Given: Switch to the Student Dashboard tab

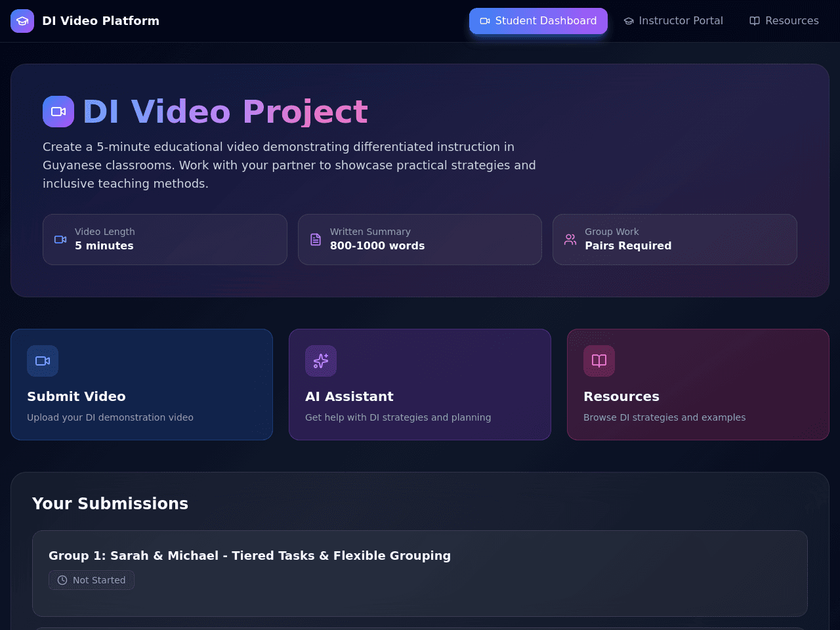Looking at the screenshot, I should pos(538,21).
